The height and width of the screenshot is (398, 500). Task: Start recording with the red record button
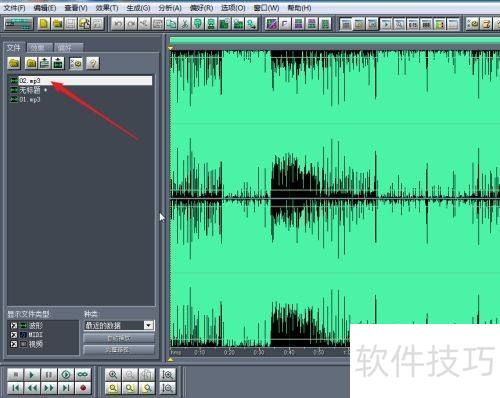pos(83,388)
